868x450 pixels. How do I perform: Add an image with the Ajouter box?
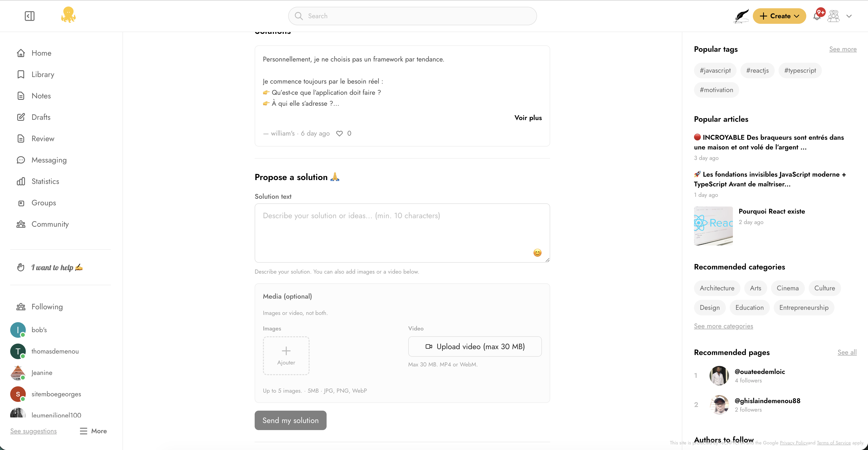pos(286,356)
